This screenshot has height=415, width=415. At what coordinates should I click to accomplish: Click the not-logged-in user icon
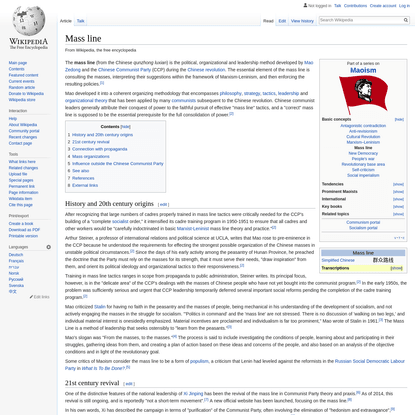[x=305, y=5]
